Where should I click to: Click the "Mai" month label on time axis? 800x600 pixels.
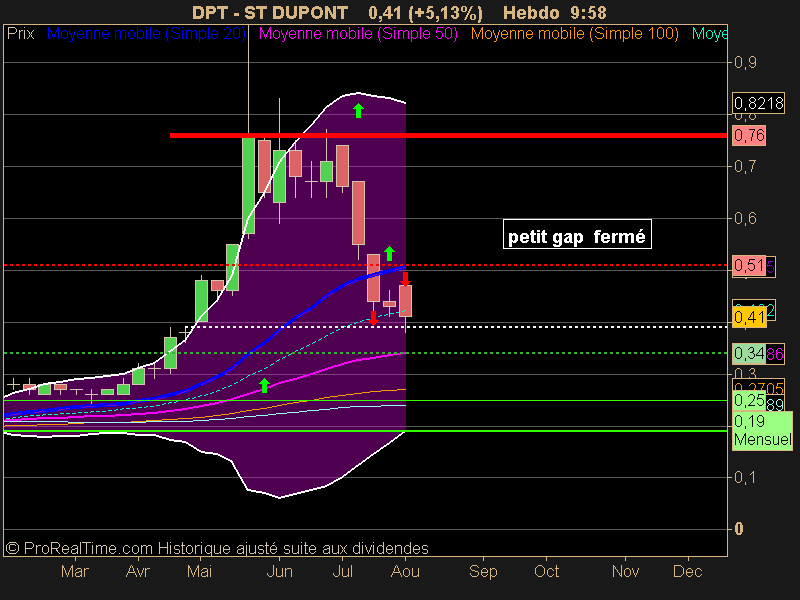coord(199,571)
